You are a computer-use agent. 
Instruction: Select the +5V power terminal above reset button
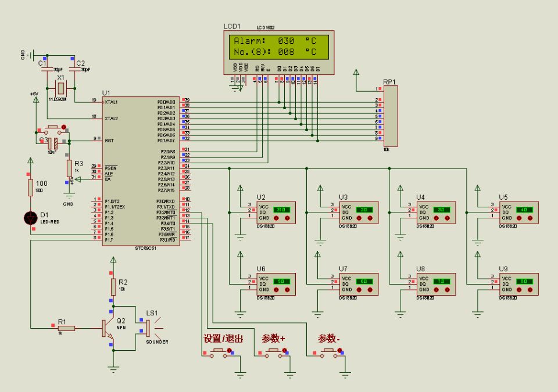[x=36, y=100]
